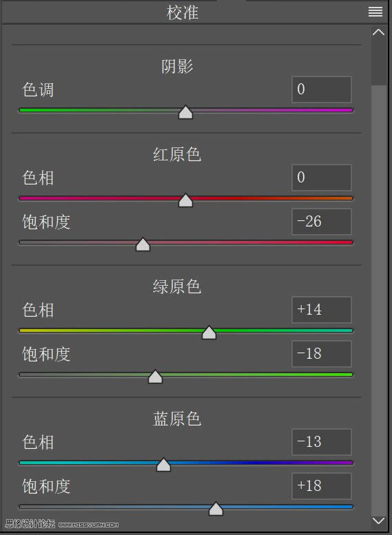Click the 校准 panel title tab
The image size is (392, 535).
(183, 12)
